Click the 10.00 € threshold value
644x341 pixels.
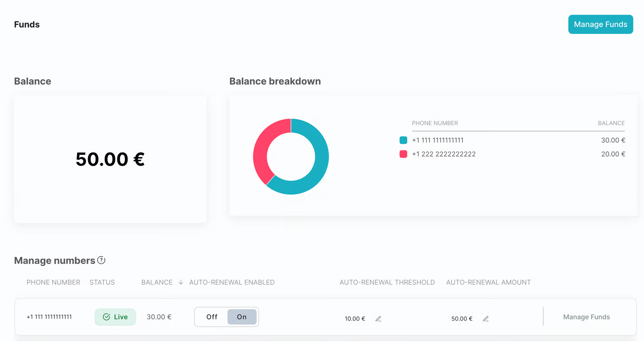[x=355, y=319]
